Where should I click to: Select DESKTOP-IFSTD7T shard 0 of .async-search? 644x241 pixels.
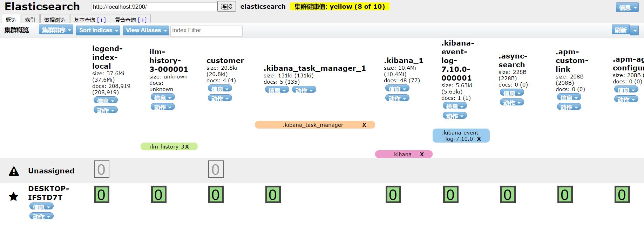point(508,195)
